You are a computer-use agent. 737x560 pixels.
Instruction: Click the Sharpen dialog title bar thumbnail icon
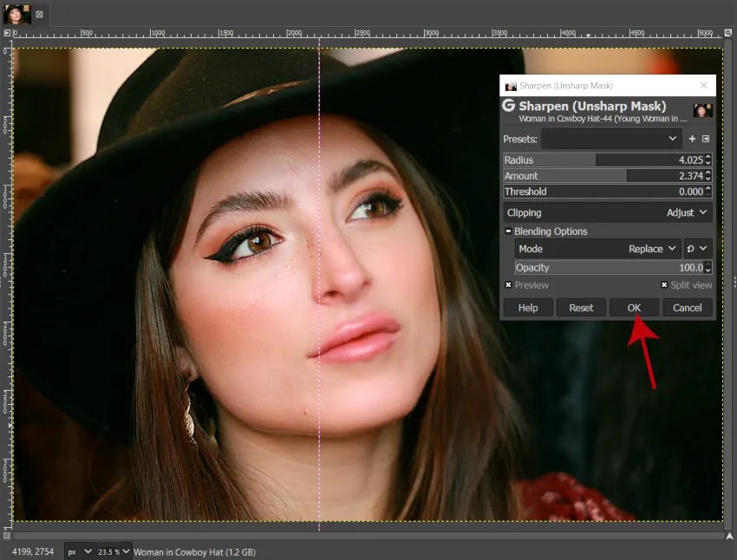point(510,86)
